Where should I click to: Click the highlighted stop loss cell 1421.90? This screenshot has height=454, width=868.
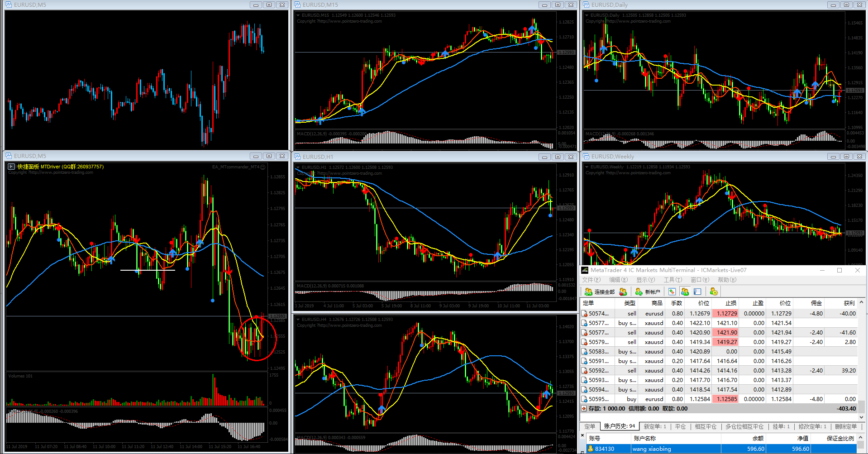pos(725,332)
